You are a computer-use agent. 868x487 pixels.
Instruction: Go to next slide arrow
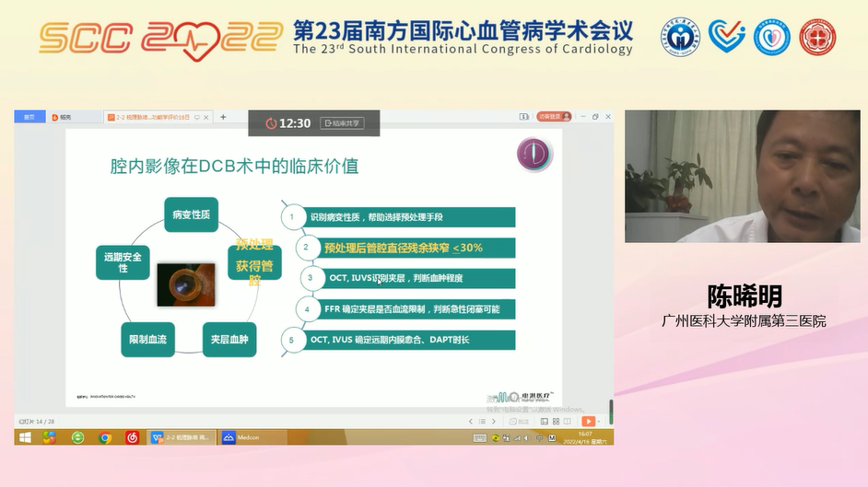pos(494,422)
